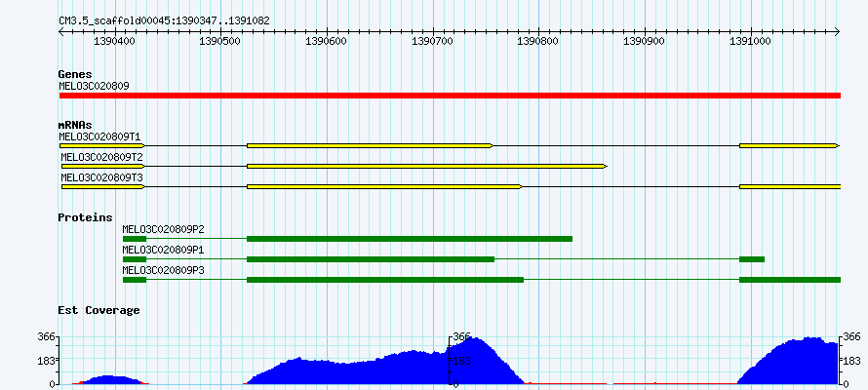Click ruler position 1390700
This screenshot has width=868, height=390.
coord(433,41)
